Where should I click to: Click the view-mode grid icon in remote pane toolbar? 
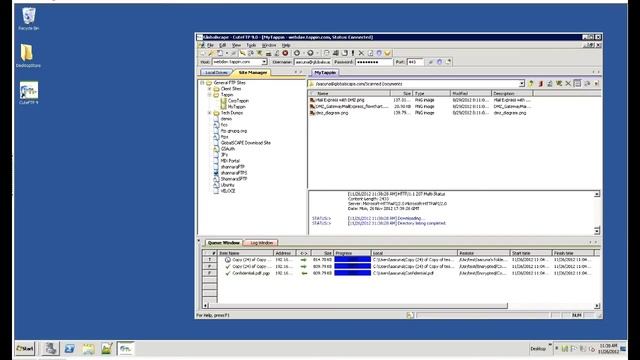click(x=577, y=84)
